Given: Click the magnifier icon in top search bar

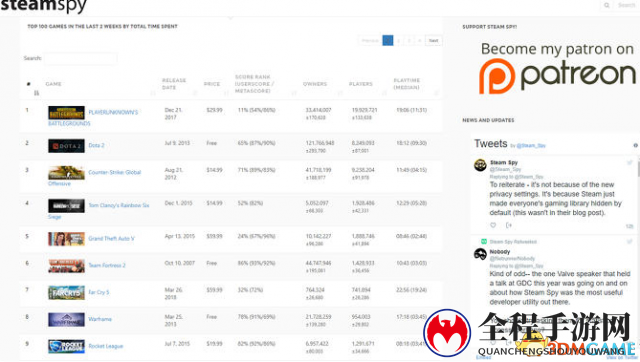Looking at the screenshot, I should [607, 5].
